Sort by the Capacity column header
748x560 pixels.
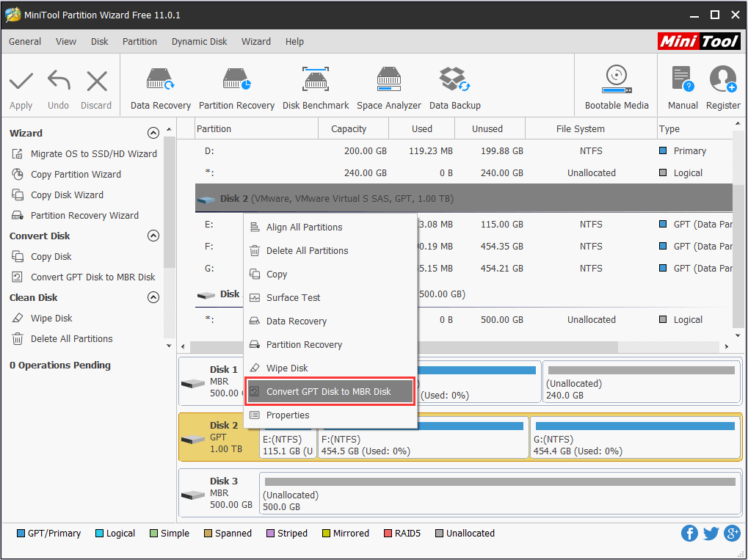pyautogui.click(x=354, y=128)
